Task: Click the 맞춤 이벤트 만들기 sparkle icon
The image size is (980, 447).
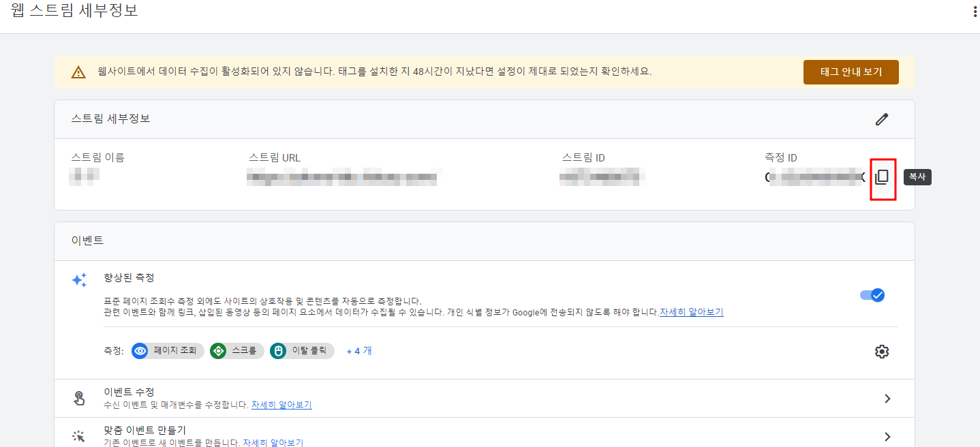Action: (x=79, y=436)
